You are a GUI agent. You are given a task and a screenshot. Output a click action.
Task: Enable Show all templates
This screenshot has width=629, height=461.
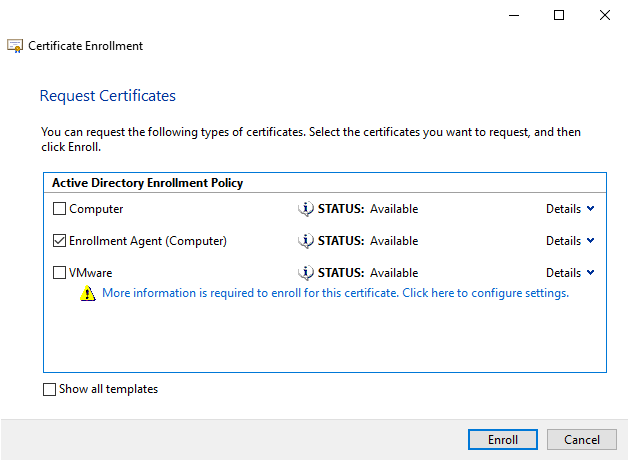pyautogui.click(x=50, y=390)
